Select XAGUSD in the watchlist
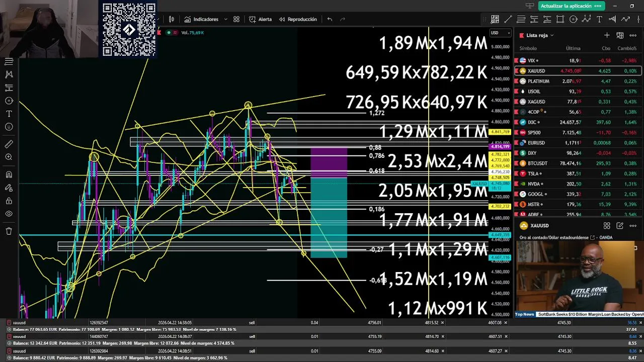Screen dimensions: 644x362 578,102
